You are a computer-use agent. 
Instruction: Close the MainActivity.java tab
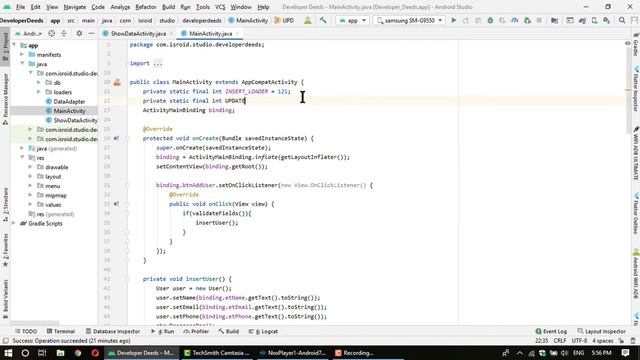pyautogui.click(x=237, y=33)
